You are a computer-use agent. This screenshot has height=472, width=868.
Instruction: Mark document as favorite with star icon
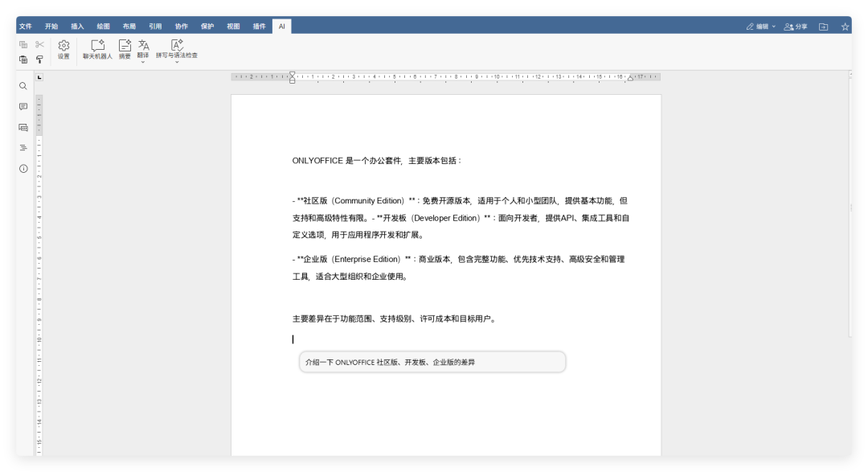pos(845,27)
